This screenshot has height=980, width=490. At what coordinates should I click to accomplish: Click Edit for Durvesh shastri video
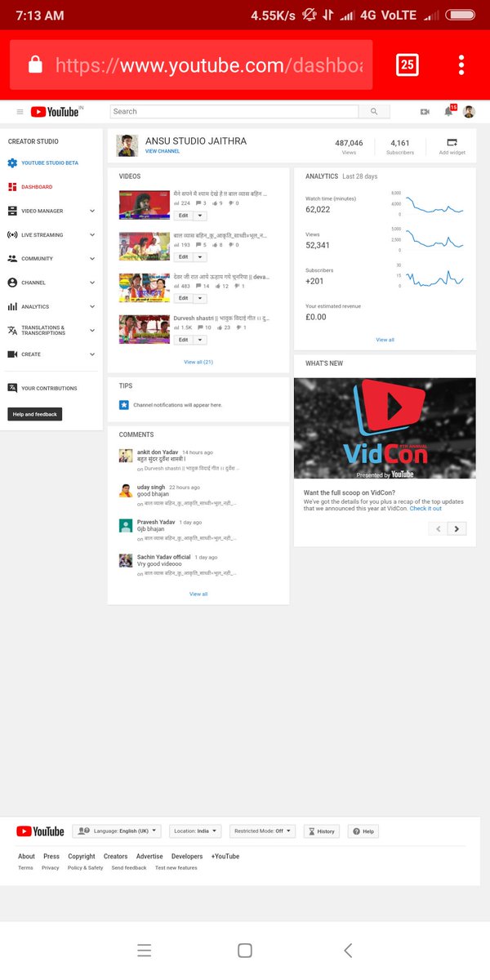(x=184, y=340)
